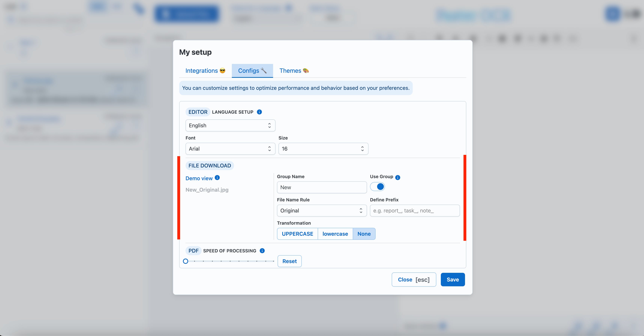This screenshot has width=644, height=336.
Task: Switch to Themes tab
Action: pyautogui.click(x=294, y=71)
